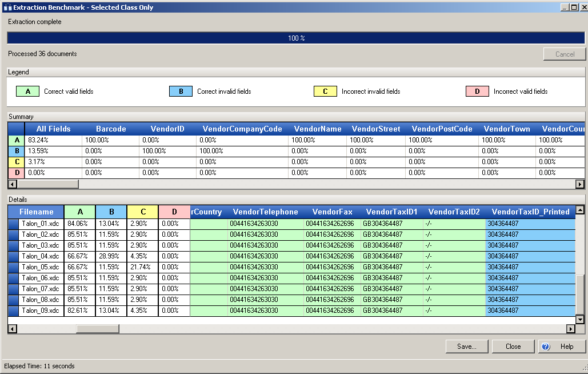Click the Filename column header in Details

(x=37, y=212)
